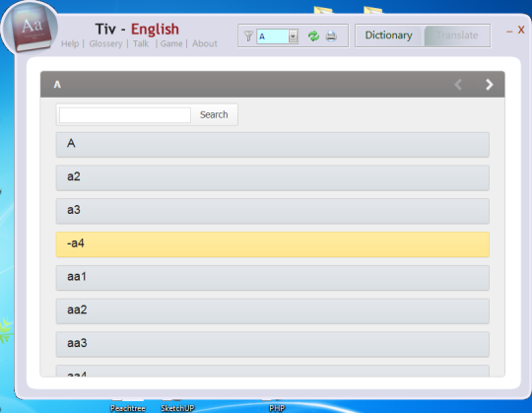The height and width of the screenshot is (413, 532).
Task: Select the 'a3' word entry
Action: [273, 211]
